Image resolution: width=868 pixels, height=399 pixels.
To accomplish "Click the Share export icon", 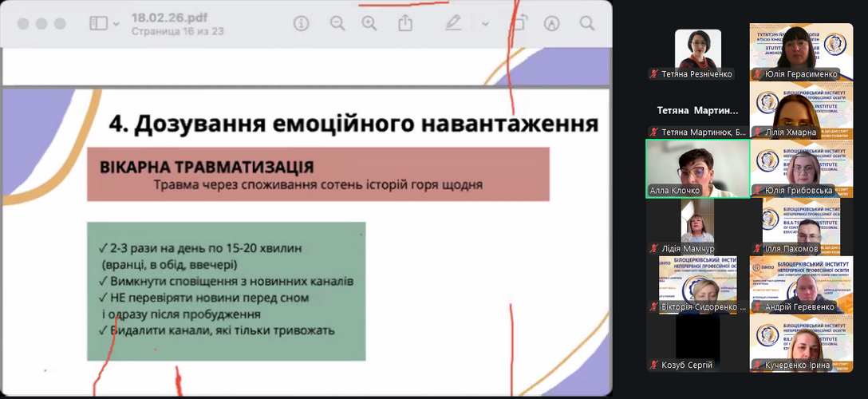I will pos(406,24).
